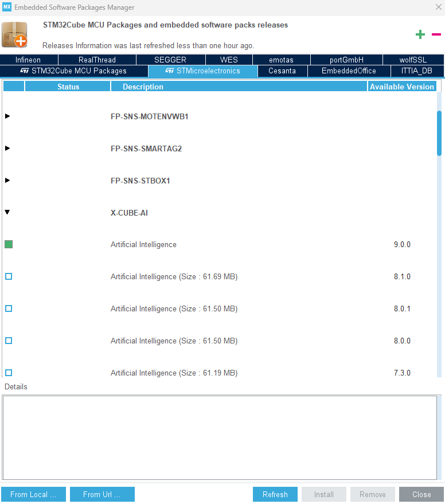Screen dimensions: 445x504
Task: Click the green plus expand-all icon
Action: click(420, 34)
